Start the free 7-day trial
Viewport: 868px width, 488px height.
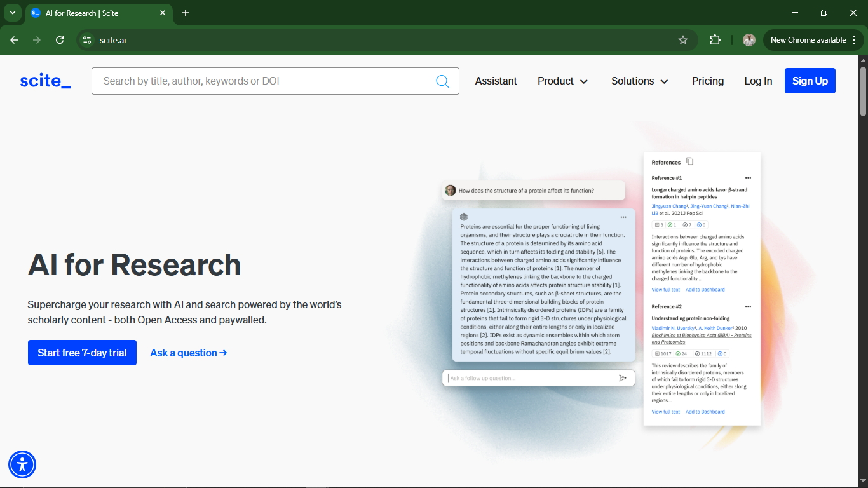82,353
